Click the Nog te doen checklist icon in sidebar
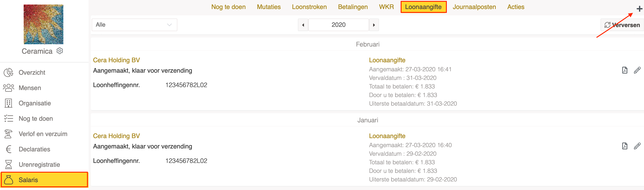Viewport: 644px width, 190px height. [9, 118]
